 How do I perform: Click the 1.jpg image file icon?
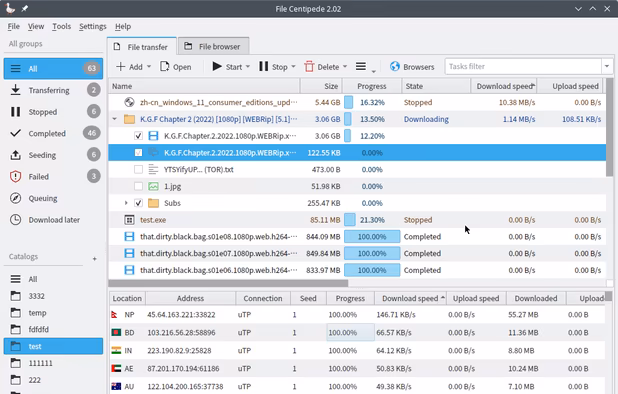tap(153, 186)
